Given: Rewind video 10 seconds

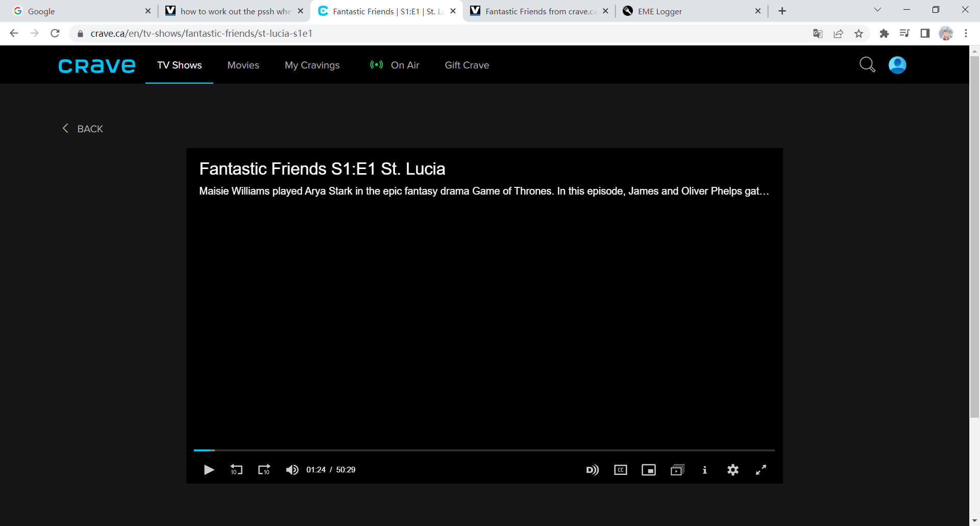Looking at the screenshot, I should click(x=236, y=470).
